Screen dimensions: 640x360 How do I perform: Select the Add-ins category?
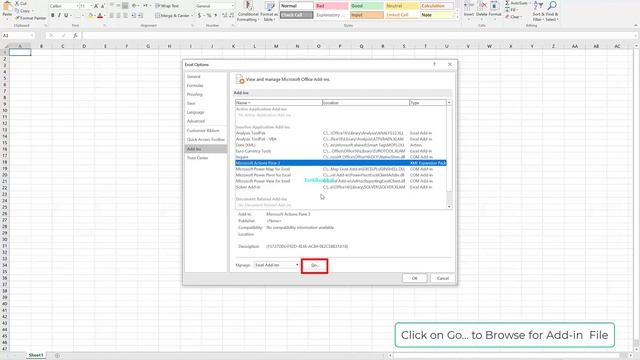pos(206,149)
